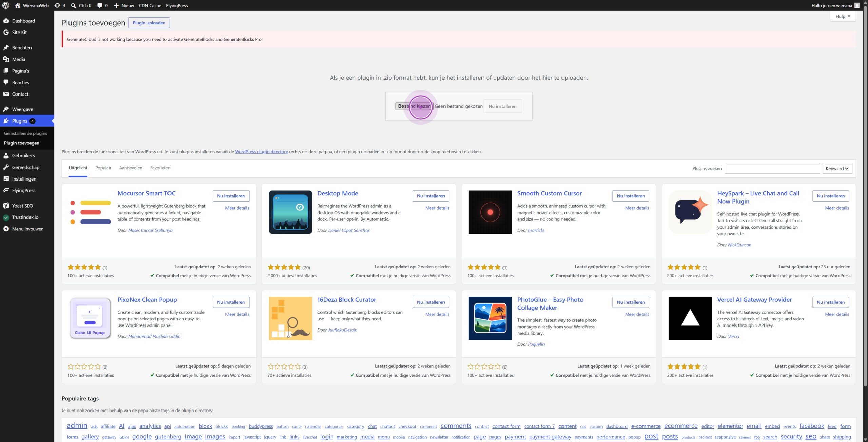Viewport: 868px width, 442px height.
Task: Click the Pagina's icon in the sidebar
Action: (6, 71)
